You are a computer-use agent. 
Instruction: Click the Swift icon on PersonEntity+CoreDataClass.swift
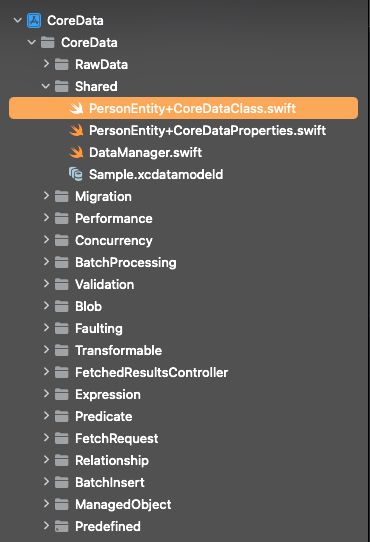click(x=76, y=108)
